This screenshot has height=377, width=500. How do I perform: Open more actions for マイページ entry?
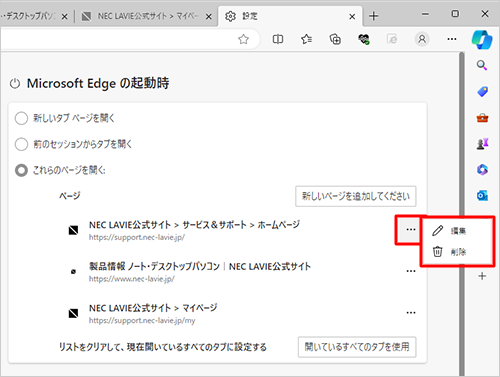(411, 313)
